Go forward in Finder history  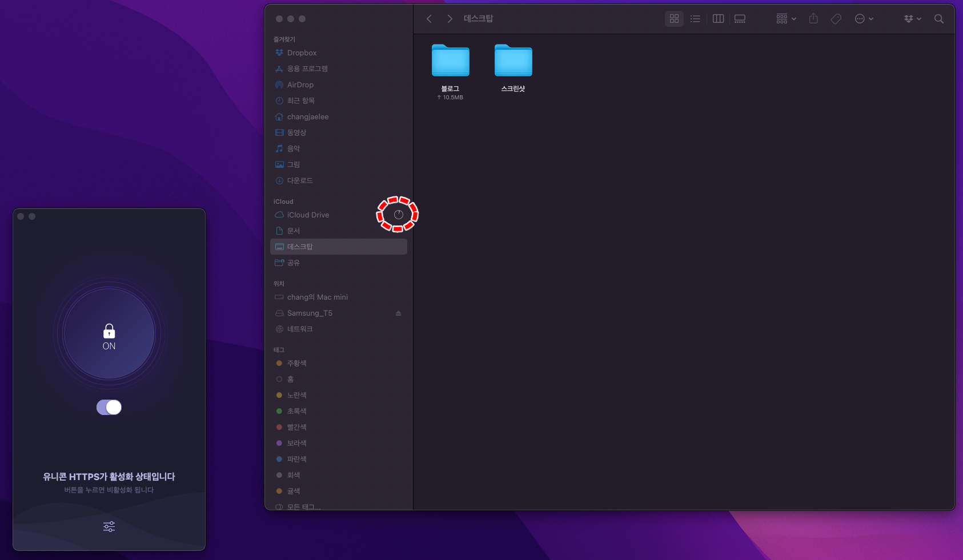(x=450, y=19)
